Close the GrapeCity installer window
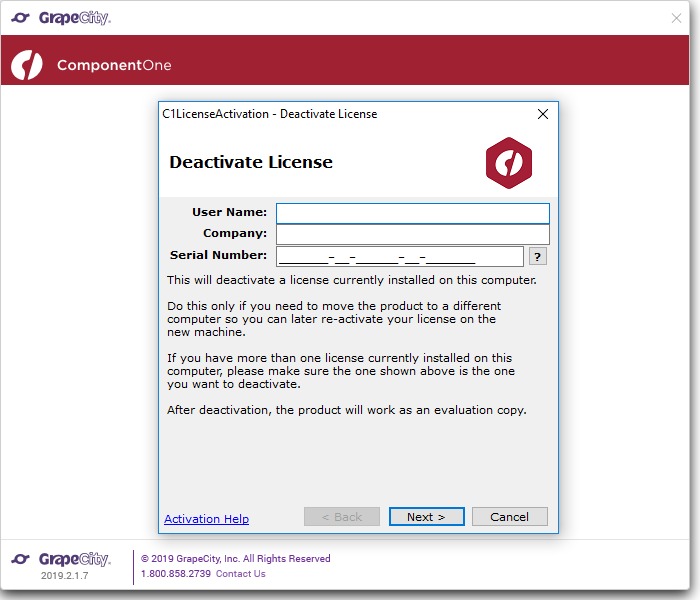The height and width of the screenshot is (600, 700). (x=676, y=18)
